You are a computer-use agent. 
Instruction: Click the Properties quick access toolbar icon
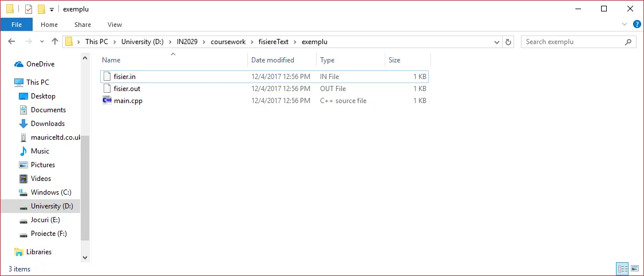(29, 9)
